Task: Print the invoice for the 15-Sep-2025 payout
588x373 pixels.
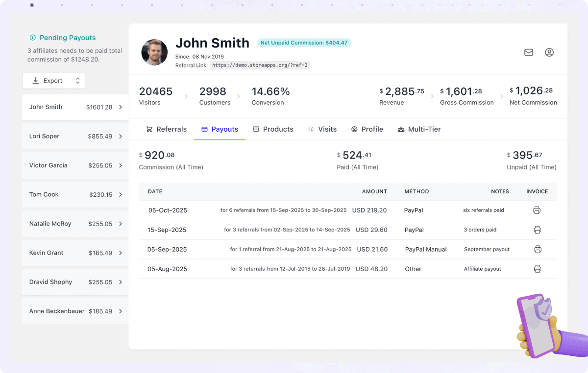Action: point(537,230)
